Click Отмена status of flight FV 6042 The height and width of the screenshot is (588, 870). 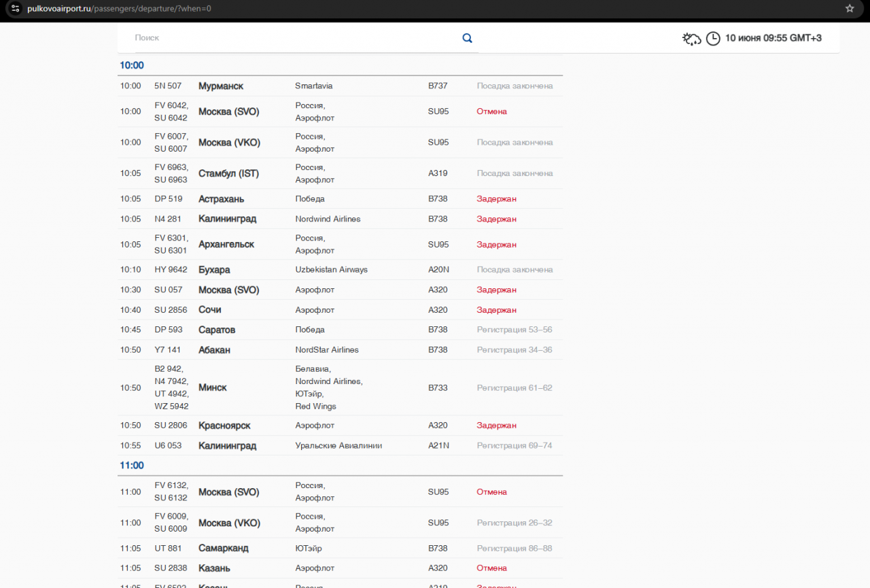pos(491,111)
